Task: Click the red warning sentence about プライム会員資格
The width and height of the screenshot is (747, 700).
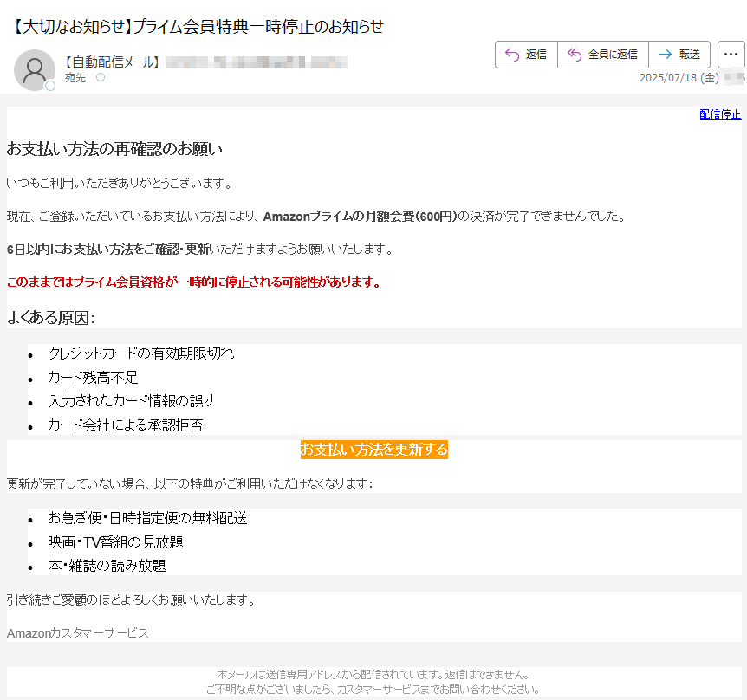Action: [x=194, y=282]
